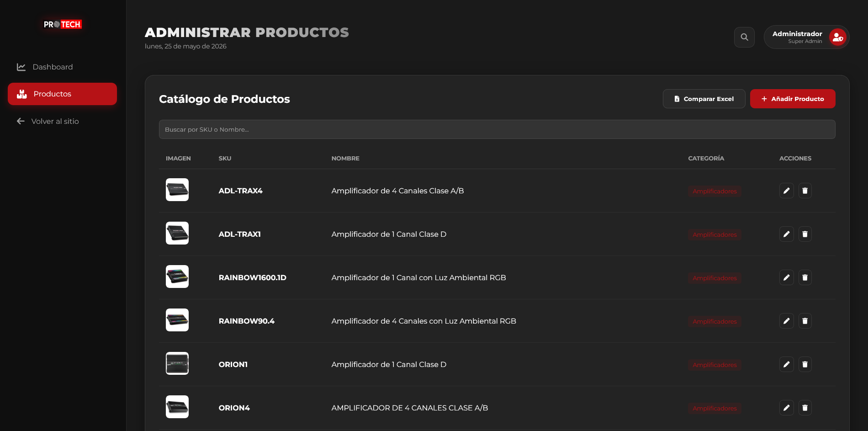
Task: Click the Añadir Producto button
Action: 793,99
